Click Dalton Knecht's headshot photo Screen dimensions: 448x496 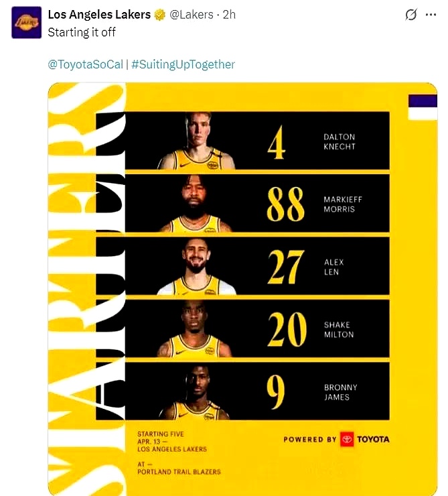(197, 142)
